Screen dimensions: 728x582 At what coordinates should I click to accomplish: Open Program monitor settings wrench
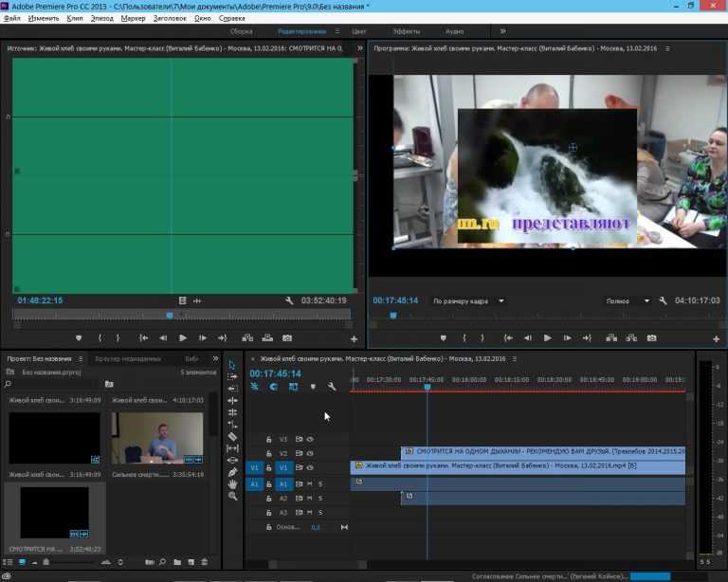tap(663, 301)
